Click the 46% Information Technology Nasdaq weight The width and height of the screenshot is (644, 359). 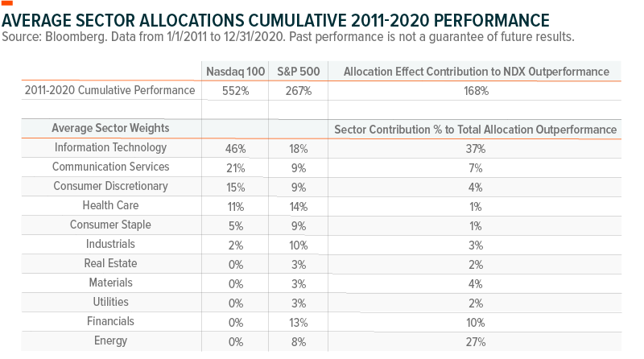pyautogui.click(x=233, y=148)
